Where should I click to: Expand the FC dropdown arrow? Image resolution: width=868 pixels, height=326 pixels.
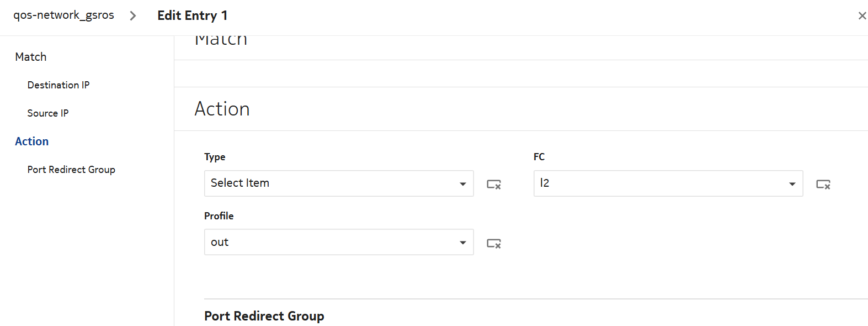pos(792,184)
